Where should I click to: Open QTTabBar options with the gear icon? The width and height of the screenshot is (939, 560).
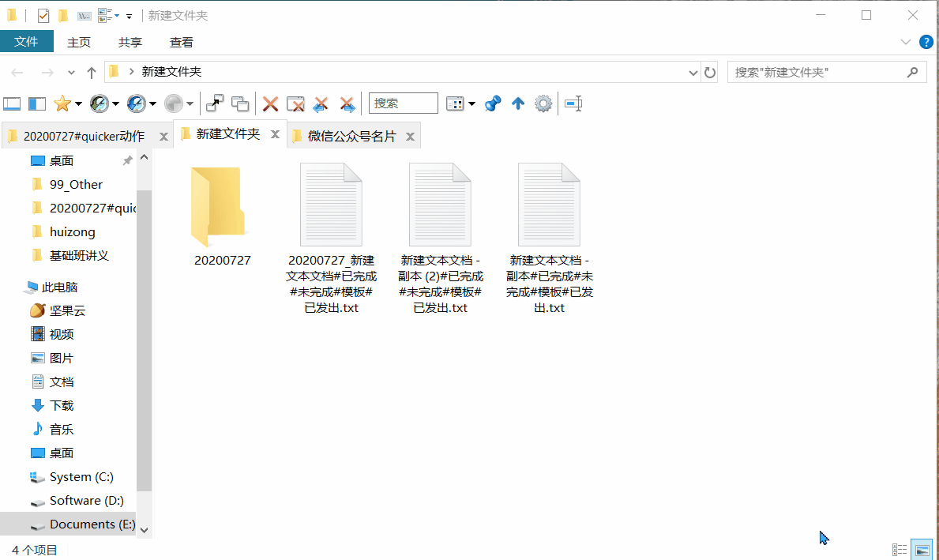(543, 103)
